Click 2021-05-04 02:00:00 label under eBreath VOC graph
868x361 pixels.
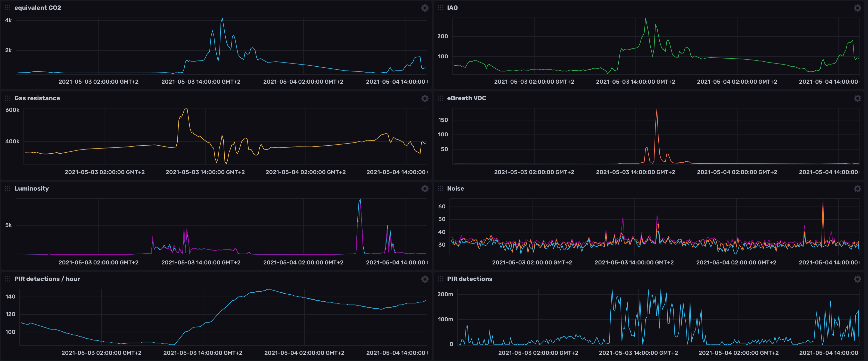tap(737, 172)
